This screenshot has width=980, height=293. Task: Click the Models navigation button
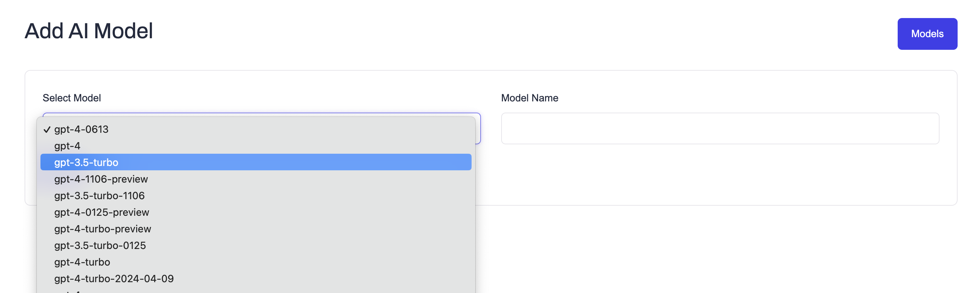coord(927,34)
